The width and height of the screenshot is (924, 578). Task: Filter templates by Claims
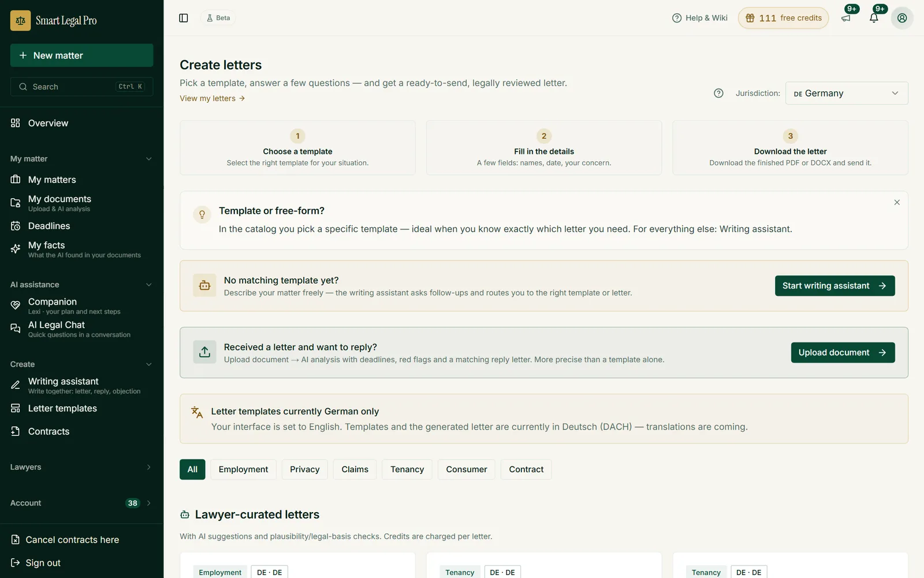coord(355,469)
